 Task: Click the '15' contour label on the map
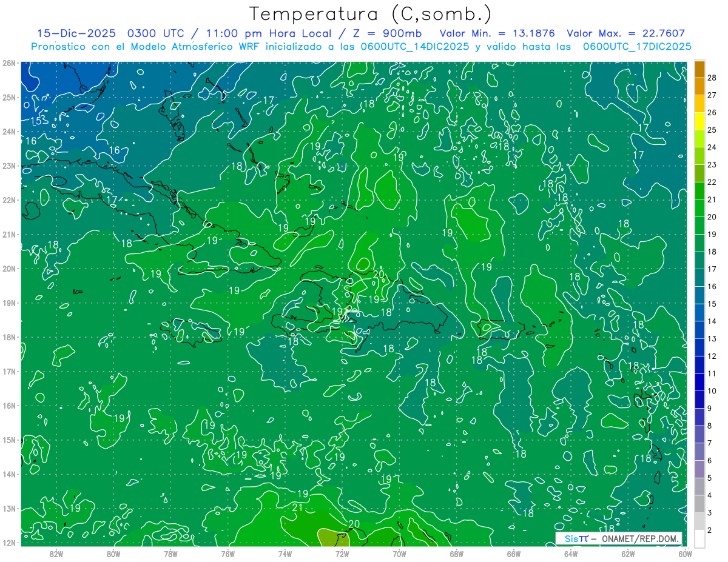(x=36, y=121)
